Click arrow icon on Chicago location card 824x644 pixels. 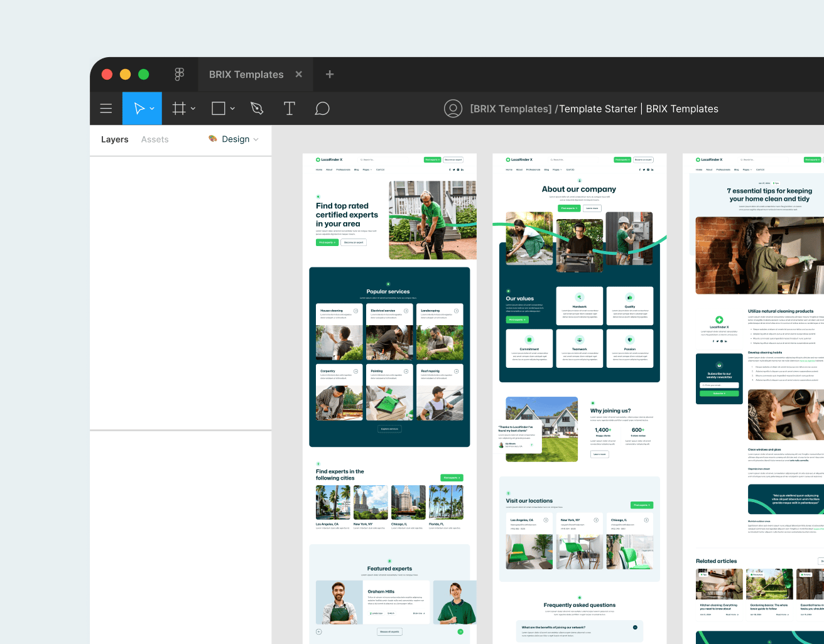[646, 520]
